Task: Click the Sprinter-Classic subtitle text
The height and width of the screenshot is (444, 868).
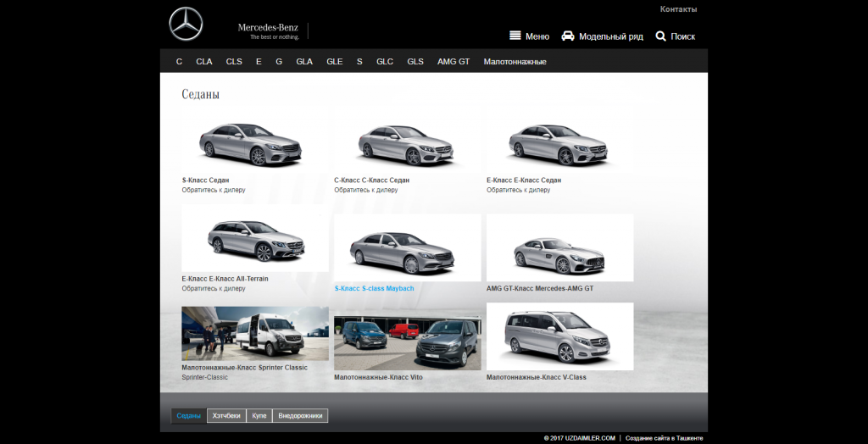Action: pyautogui.click(x=205, y=378)
